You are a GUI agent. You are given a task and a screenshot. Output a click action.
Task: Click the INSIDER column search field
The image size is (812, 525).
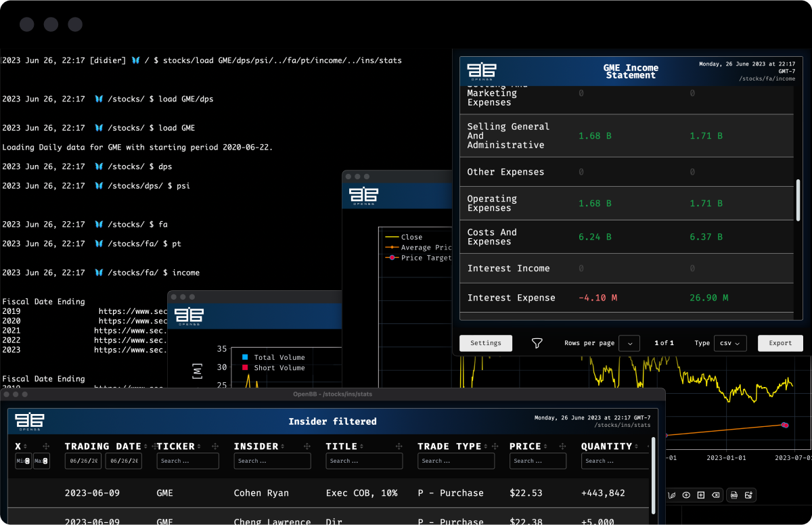click(272, 461)
